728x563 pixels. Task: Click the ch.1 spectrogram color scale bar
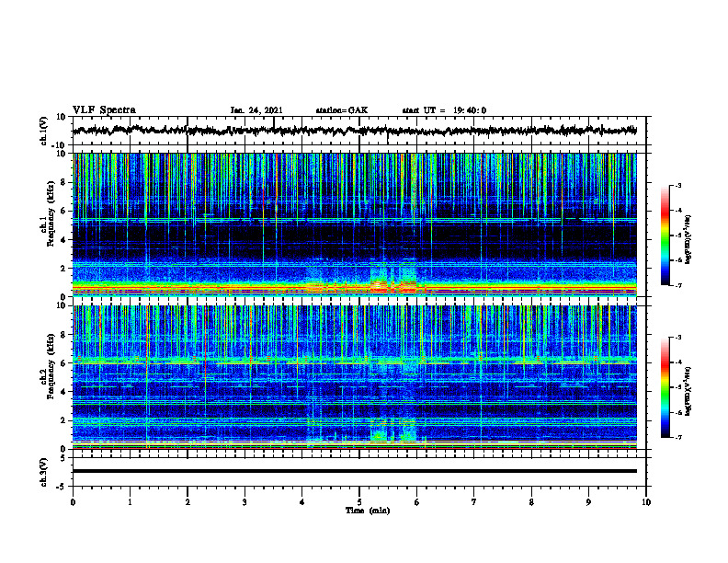click(x=665, y=236)
